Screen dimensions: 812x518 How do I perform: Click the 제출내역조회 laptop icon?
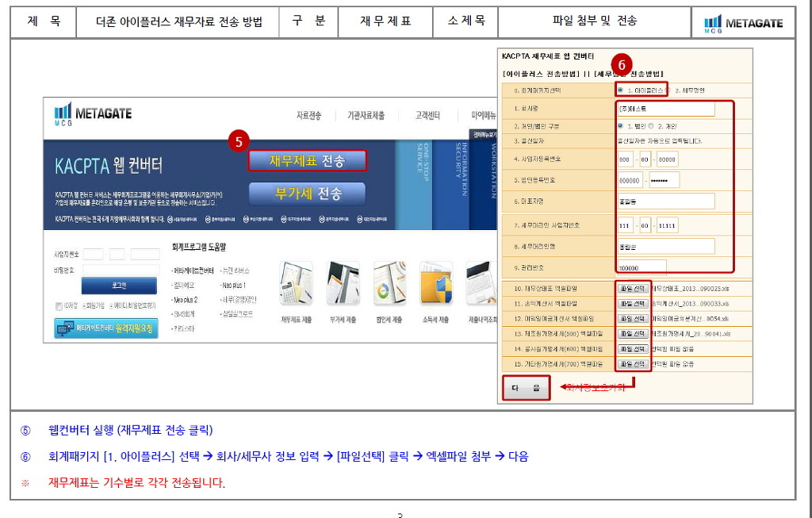481,284
